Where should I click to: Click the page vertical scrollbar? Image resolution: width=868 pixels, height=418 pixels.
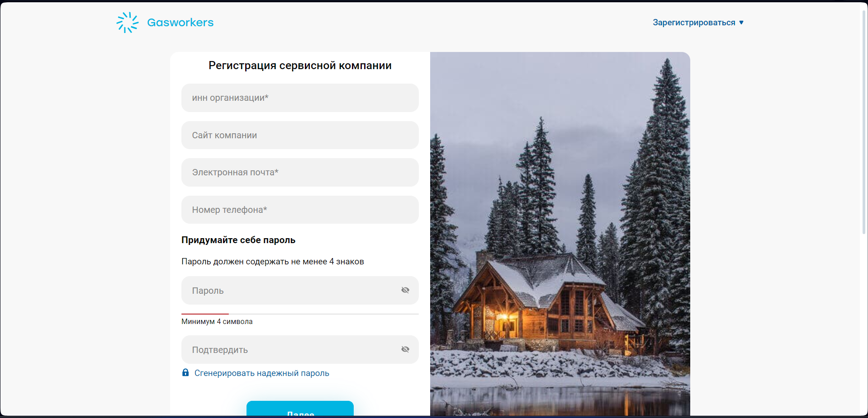(x=864, y=122)
